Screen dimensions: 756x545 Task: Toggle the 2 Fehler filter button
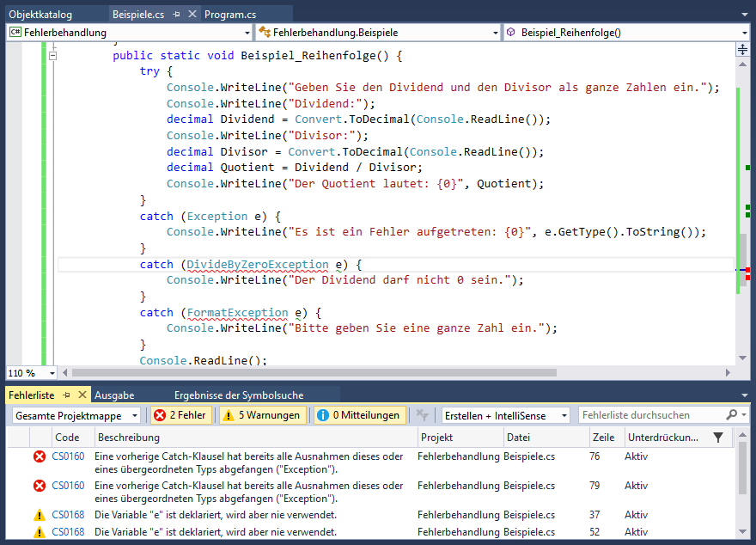(180, 415)
